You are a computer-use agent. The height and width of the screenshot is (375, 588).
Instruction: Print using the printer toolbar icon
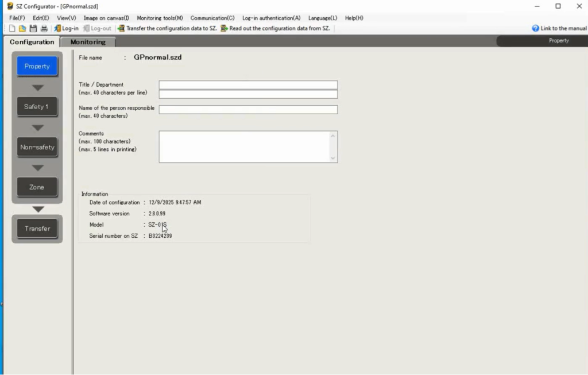(x=44, y=28)
